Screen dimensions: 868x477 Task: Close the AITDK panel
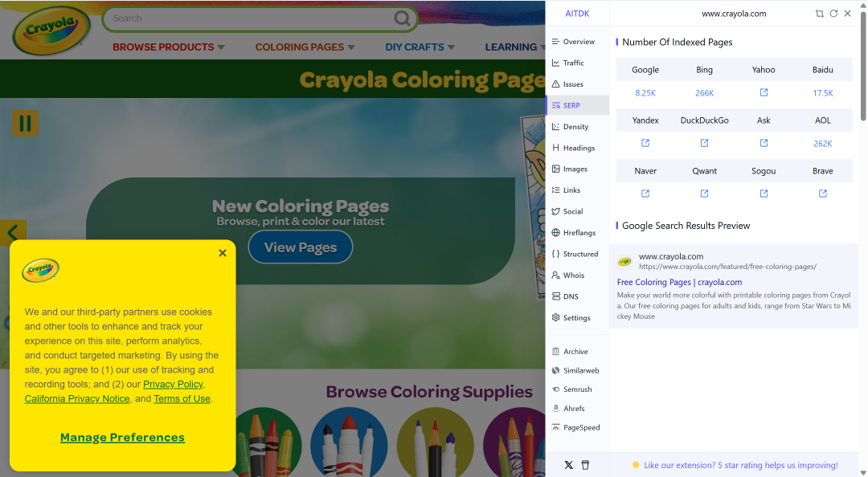click(848, 14)
